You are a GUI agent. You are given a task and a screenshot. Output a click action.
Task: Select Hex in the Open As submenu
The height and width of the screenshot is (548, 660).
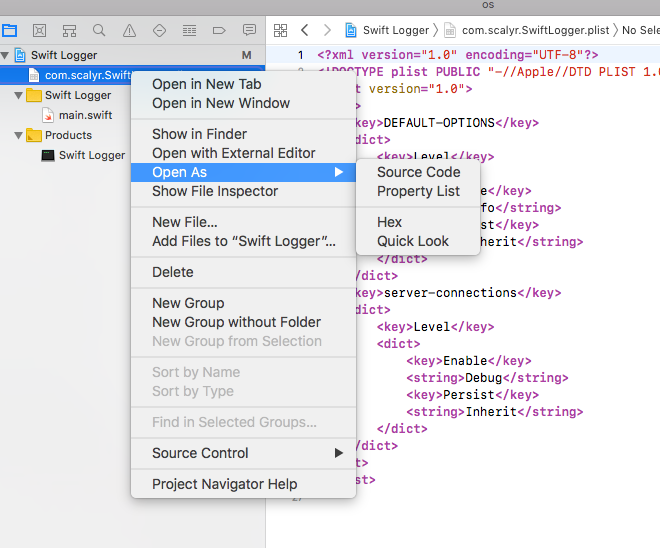[389, 222]
